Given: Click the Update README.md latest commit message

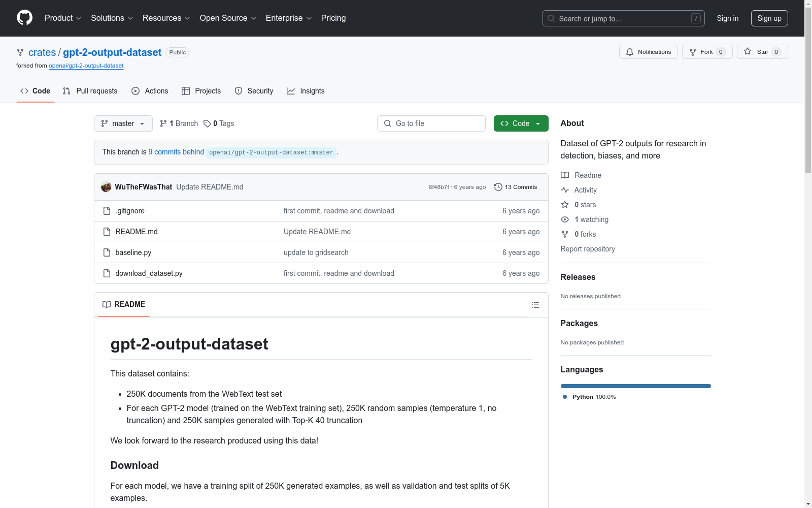Looking at the screenshot, I should (x=210, y=187).
